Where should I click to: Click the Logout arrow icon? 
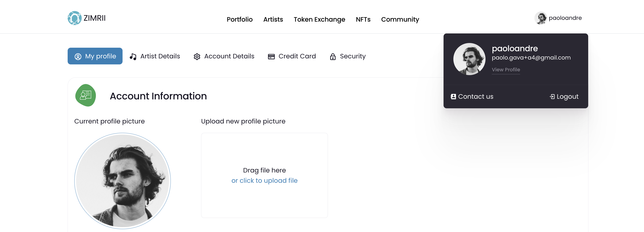[x=552, y=96]
